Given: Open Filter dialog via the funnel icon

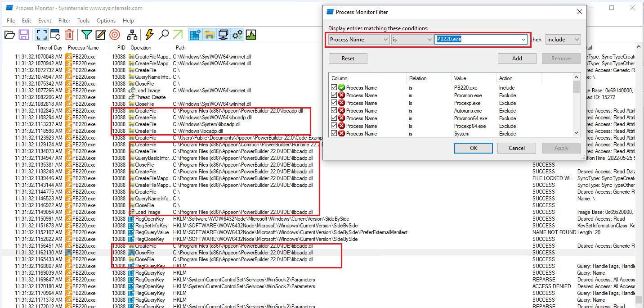Looking at the screenshot, I should 86,34.
